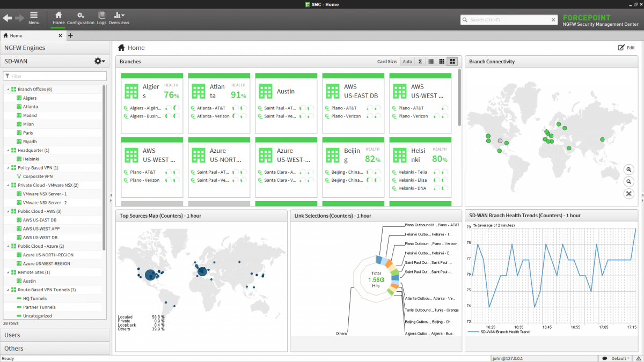Open SD-WAN gear settings dropdown
The image size is (644, 362).
(99, 61)
